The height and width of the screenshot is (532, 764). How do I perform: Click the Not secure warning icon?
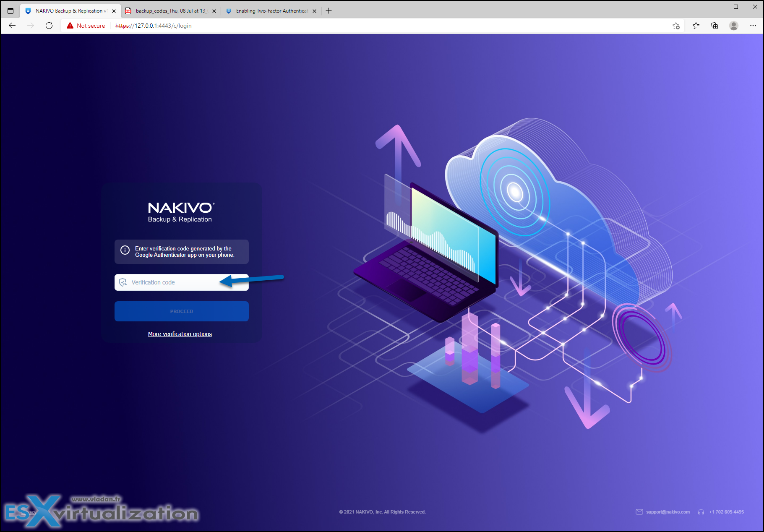pos(70,26)
